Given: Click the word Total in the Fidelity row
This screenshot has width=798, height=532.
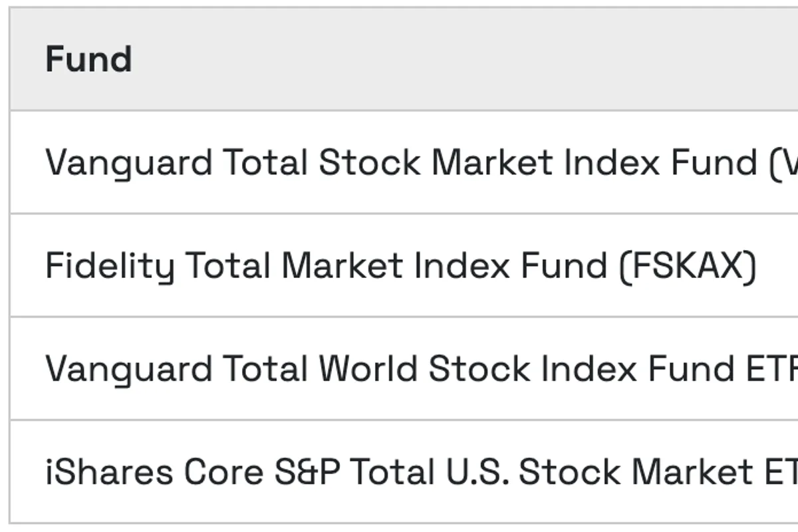Looking at the screenshot, I should point(228,266).
